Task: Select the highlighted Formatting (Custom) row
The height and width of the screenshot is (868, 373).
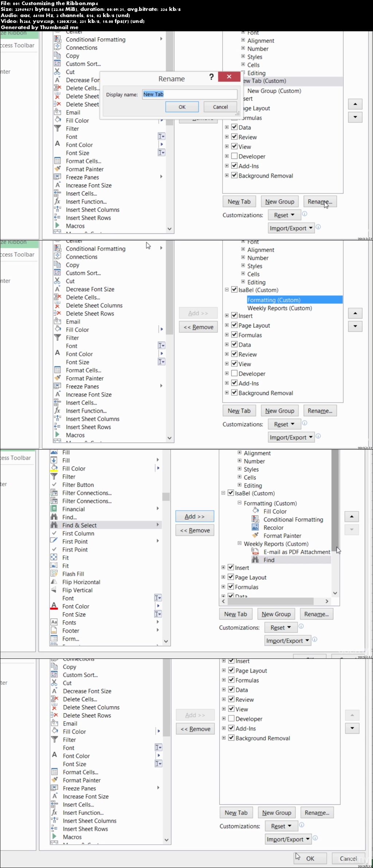Action: [x=294, y=300]
